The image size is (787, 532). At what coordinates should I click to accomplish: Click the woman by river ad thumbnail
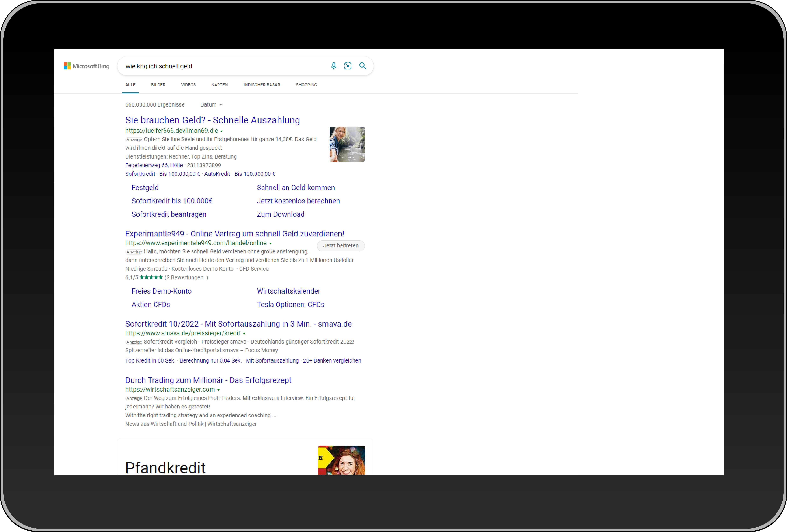pos(347,145)
